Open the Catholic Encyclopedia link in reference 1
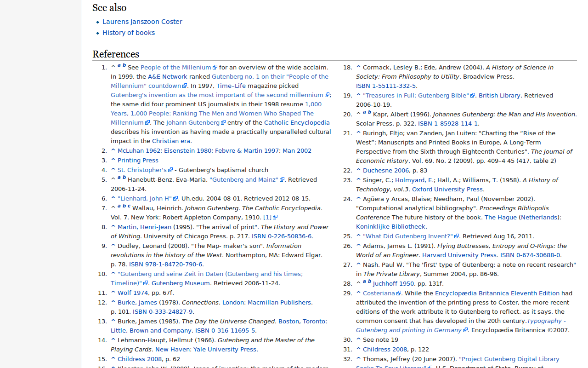Screen dimensions: 588x368 [297, 122]
